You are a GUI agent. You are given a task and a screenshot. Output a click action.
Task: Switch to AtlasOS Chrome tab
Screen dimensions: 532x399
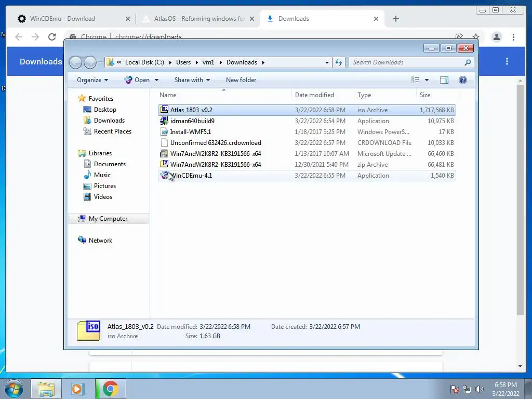coord(198,19)
